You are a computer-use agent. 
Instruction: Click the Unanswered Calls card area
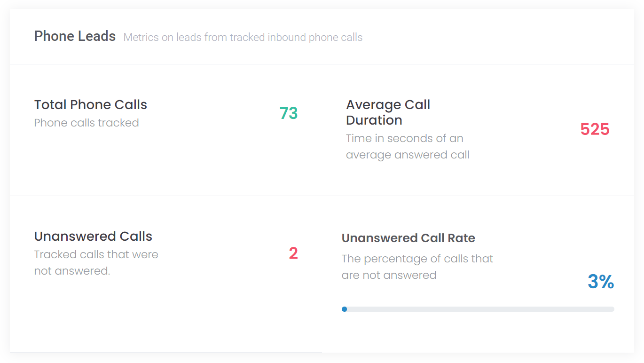166,274
